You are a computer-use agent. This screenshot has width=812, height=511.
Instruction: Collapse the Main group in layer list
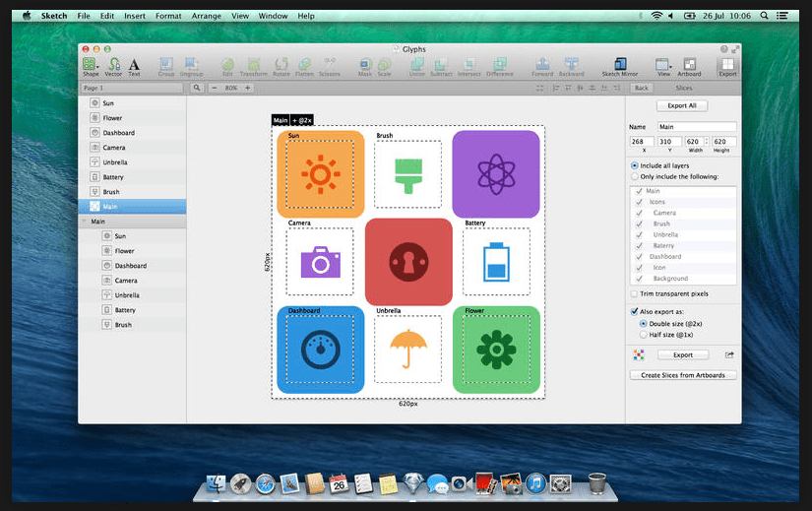pyautogui.click(x=84, y=222)
